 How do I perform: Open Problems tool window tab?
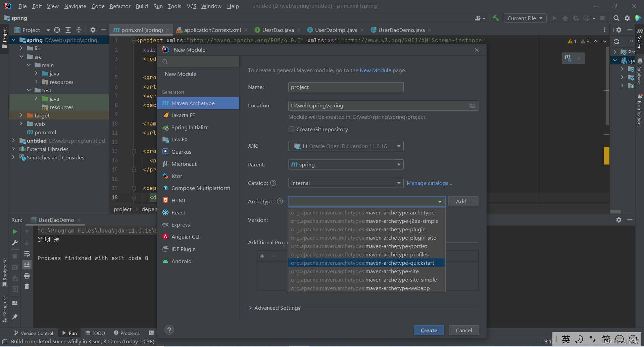(x=127, y=333)
